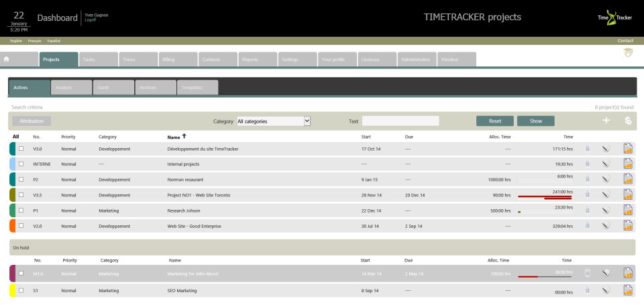Open the Reports tab
This screenshot has height=305, width=644.
point(258,59)
